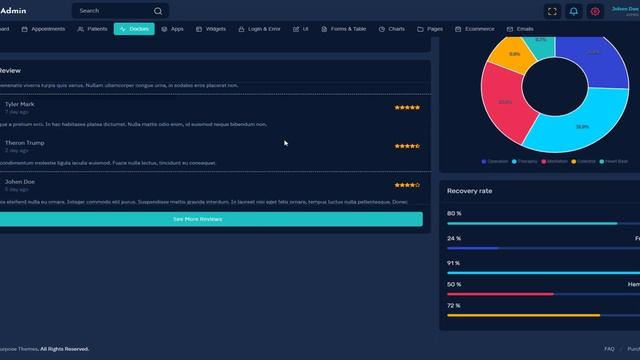This screenshot has width=640, height=360.
Task: Open the Emails menu
Action: pyautogui.click(x=520, y=29)
